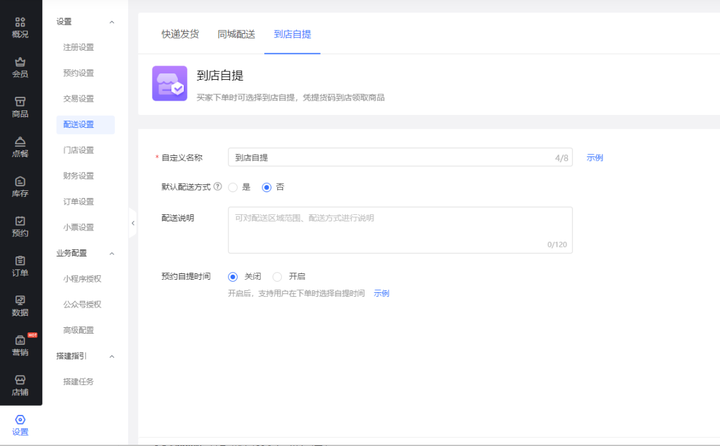
Task: Click the 配送说明 text area
Action: point(400,230)
